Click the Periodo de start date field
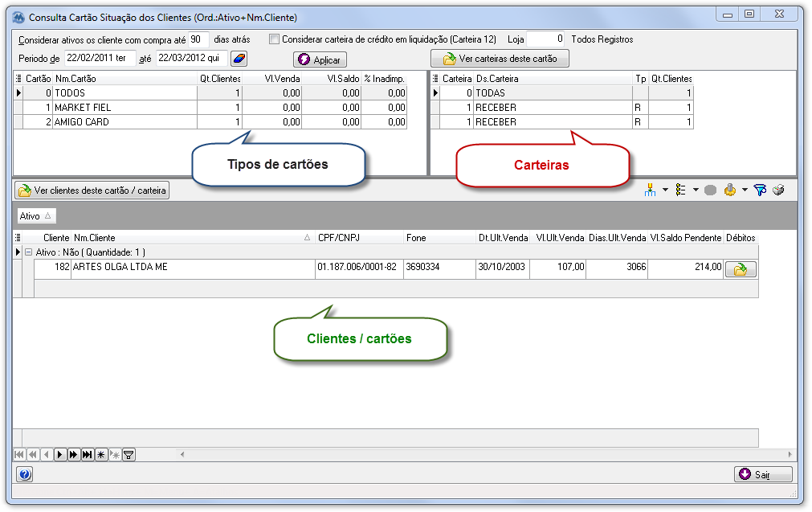The image size is (812, 512). (x=100, y=58)
